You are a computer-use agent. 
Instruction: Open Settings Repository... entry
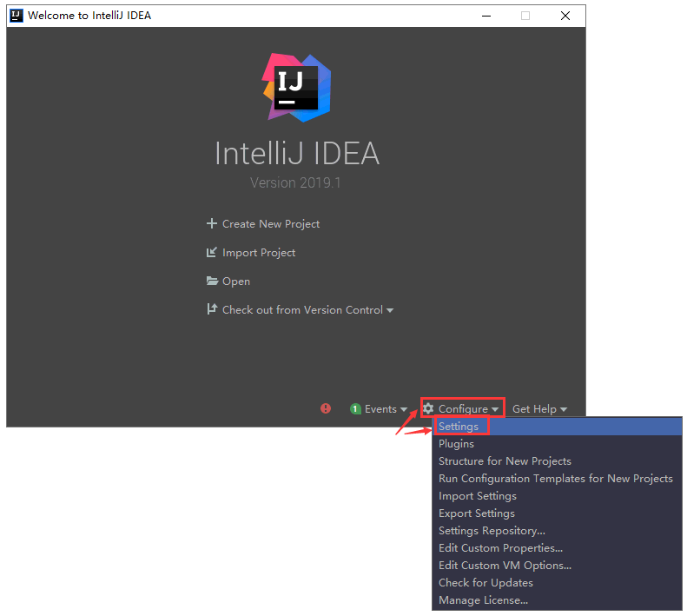click(x=557, y=531)
